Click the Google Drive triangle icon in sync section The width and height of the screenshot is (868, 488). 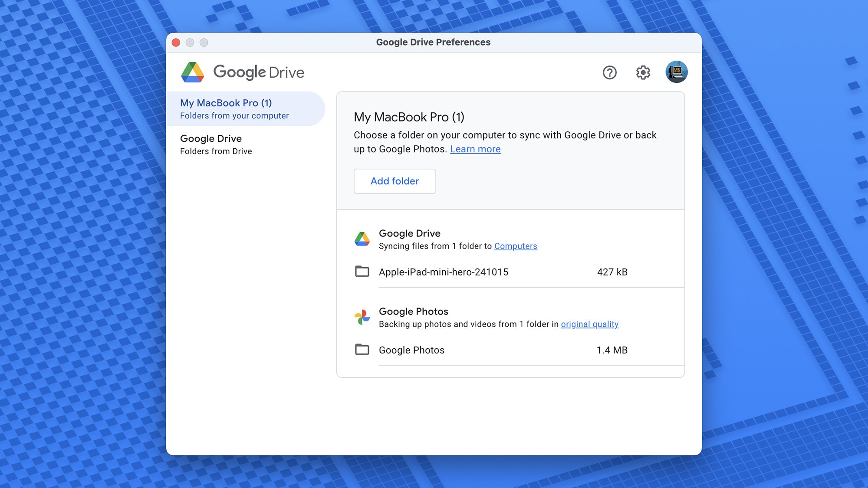click(362, 239)
